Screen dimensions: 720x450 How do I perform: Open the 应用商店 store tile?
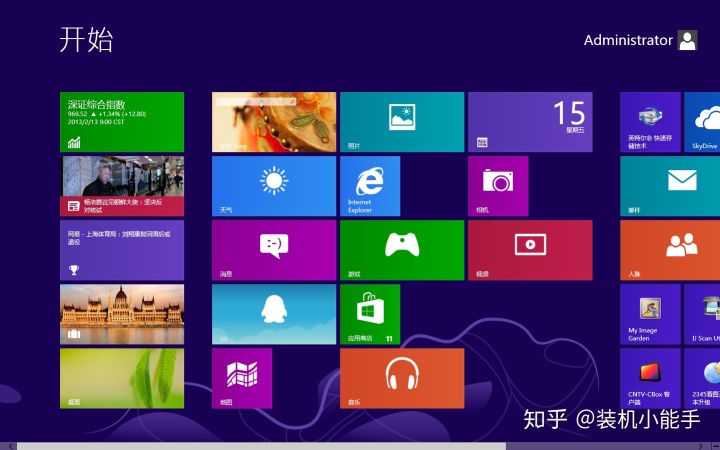pos(370,314)
